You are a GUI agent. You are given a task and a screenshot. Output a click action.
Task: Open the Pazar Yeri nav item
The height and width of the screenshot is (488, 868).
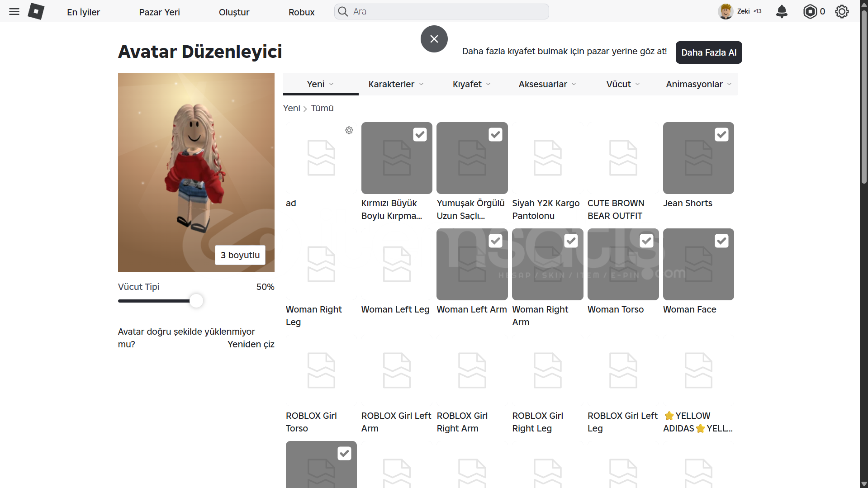(159, 12)
